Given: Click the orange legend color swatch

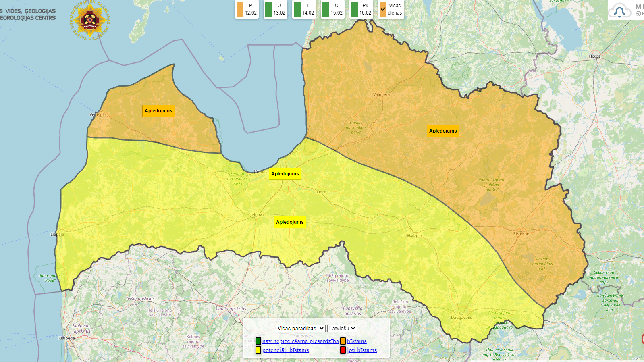Looking at the screenshot, I should coord(343,341).
